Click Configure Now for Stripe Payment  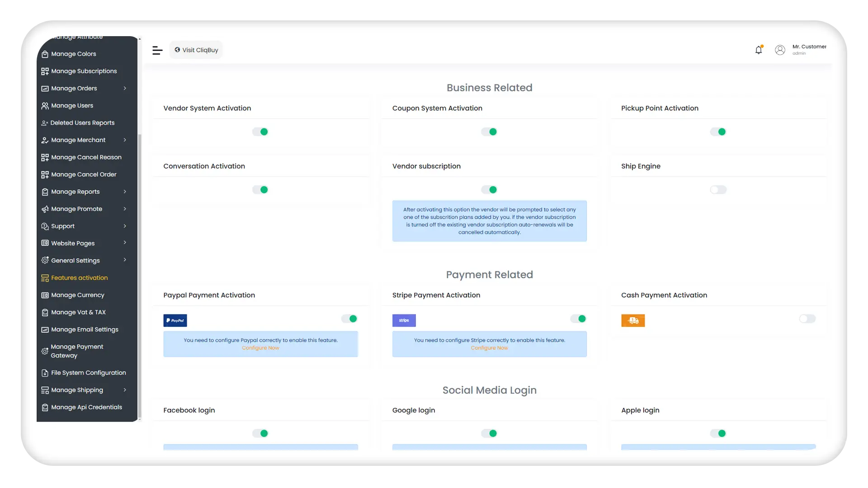(490, 347)
